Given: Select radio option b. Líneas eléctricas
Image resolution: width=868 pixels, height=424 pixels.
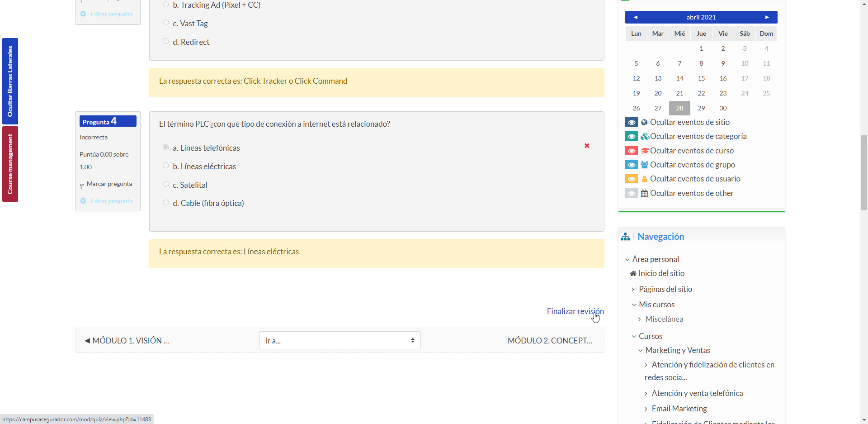Looking at the screenshot, I should (166, 166).
